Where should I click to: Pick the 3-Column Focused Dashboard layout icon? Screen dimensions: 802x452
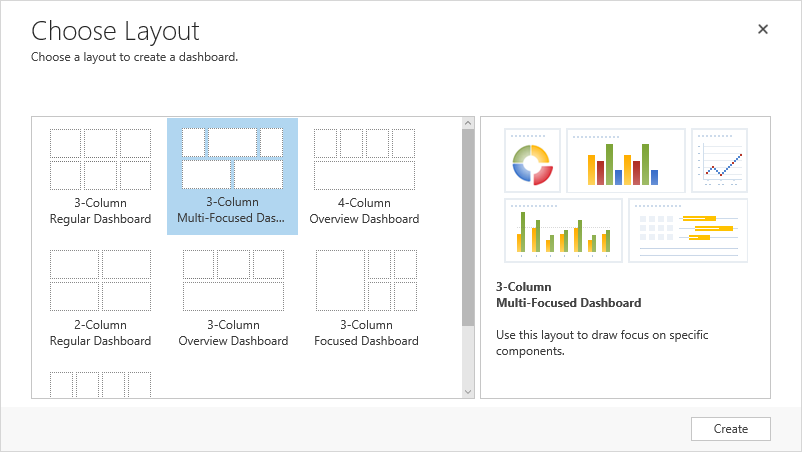(x=366, y=280)
